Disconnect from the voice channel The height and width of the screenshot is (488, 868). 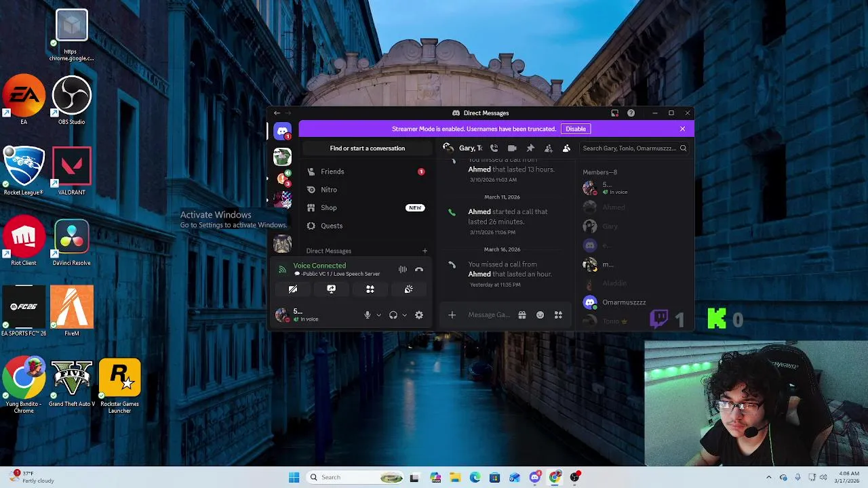click(419, 269)
